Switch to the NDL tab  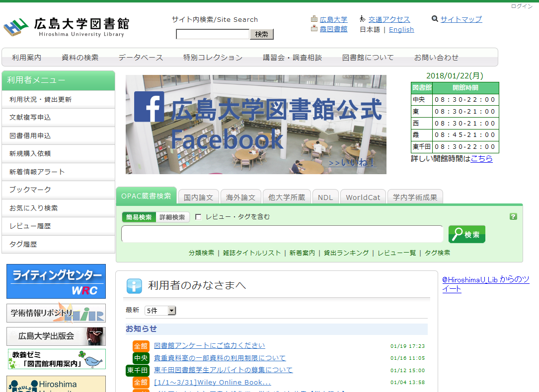point(325,197)
